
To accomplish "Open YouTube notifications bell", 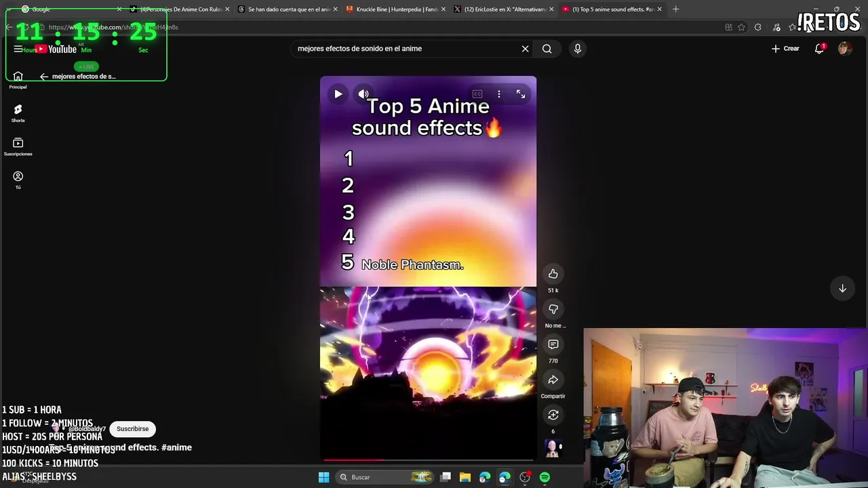I will [x=819, y=49].
